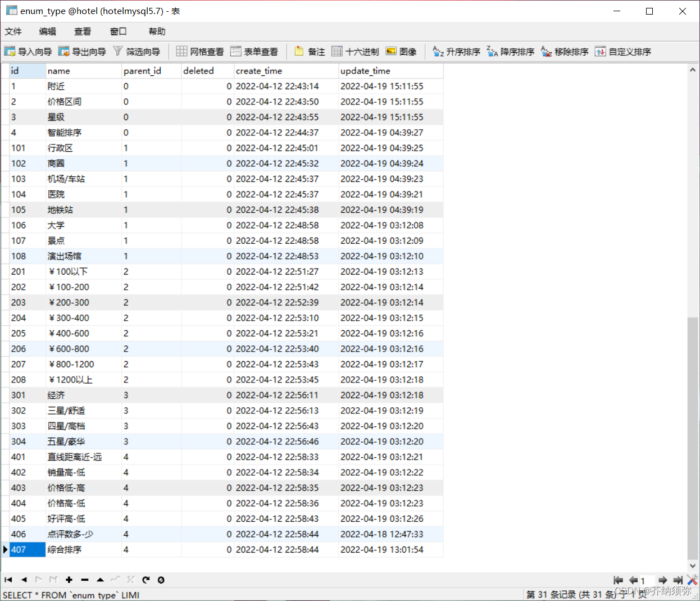Image resolution: width=700 pixels, height=601 pixels.
Task: Open the 查看 menu
Action: tap(83, 31)
